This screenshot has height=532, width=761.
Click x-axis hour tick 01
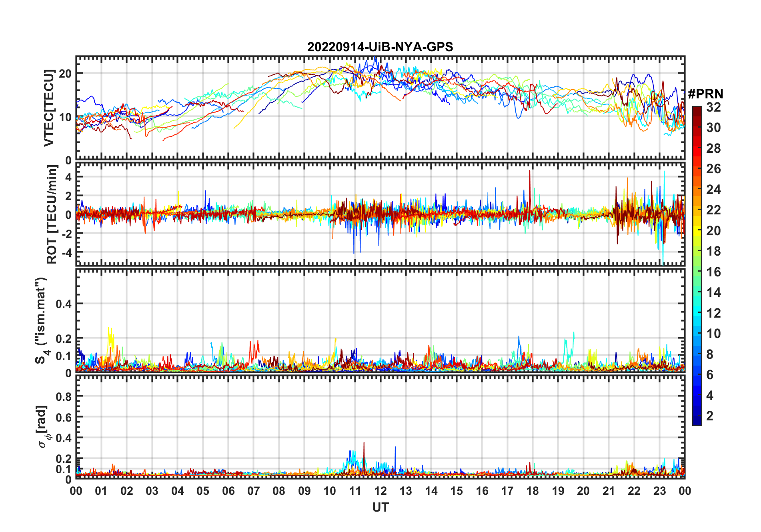click(101, 491)
